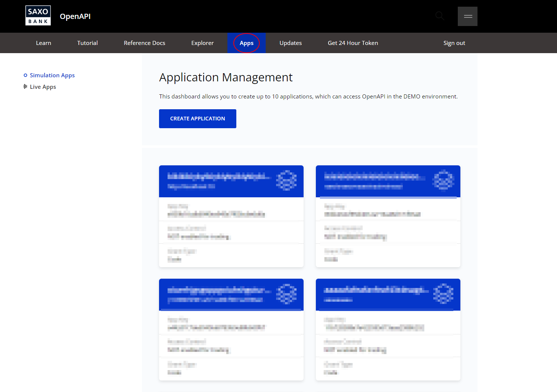The height and width of the screenshot is (392, 557).
Task: Open the search magnifier icon
Action: pyautogui.click(x=440, y=16)
